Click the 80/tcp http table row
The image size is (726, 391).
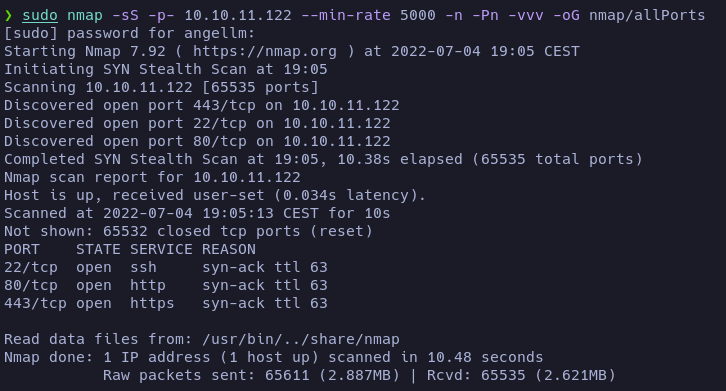click(x=166, y=285)
